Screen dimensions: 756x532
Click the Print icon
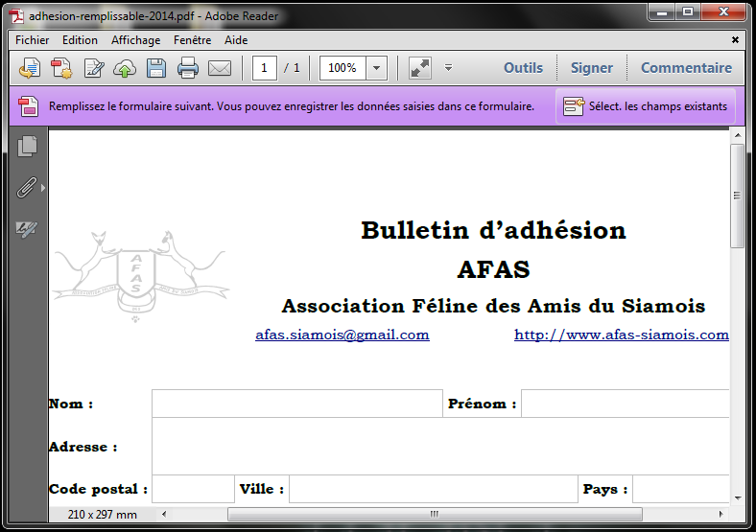tap(187, 68)
